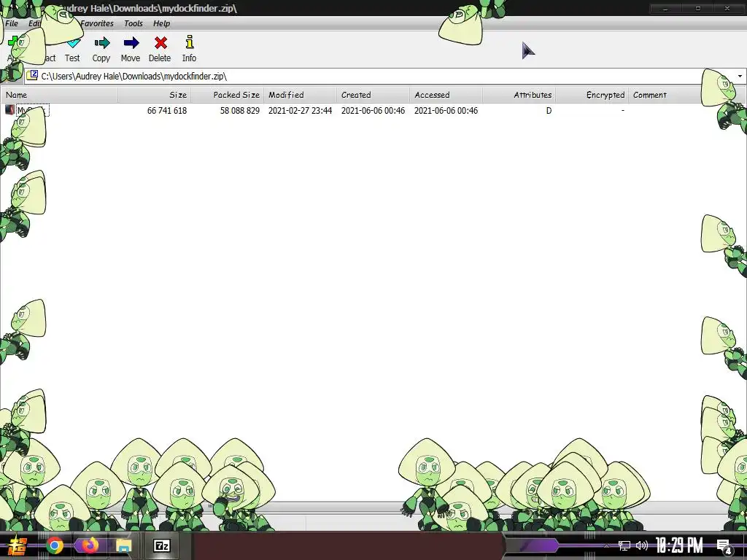The width and height of the screenshot is (747, 560).
Task: Open the Help menu
Action: (x=161, y=23)
